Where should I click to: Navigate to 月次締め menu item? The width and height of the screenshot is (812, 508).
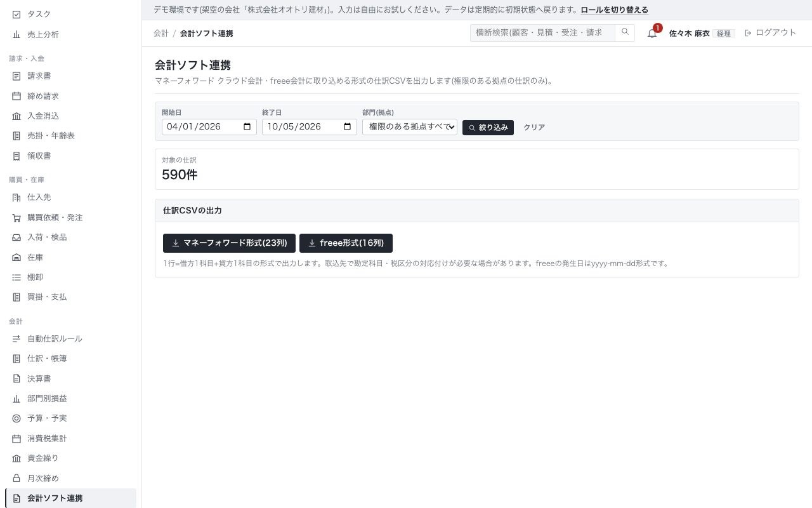pyautogui.click(x=70, y=478)
